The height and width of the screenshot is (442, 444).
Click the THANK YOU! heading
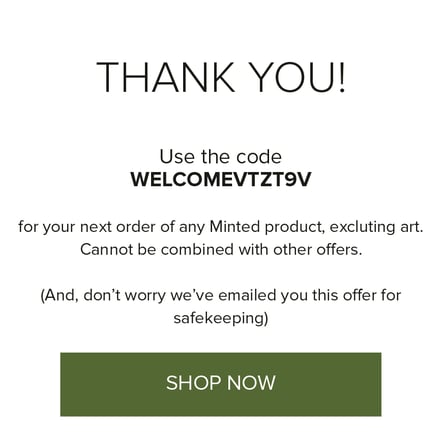(221, 77)
